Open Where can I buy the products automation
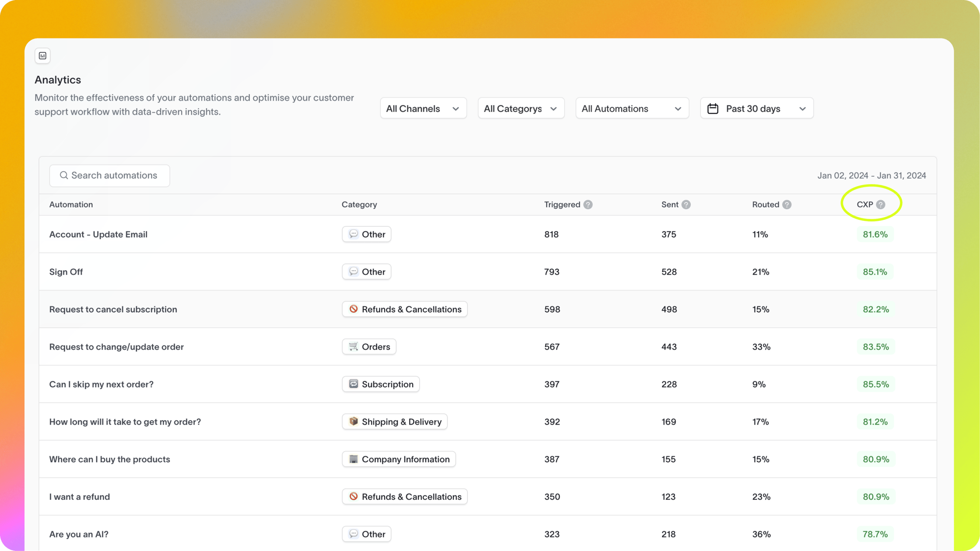The width and height of the screenshot is (980, 551). (x=109, y=459)
